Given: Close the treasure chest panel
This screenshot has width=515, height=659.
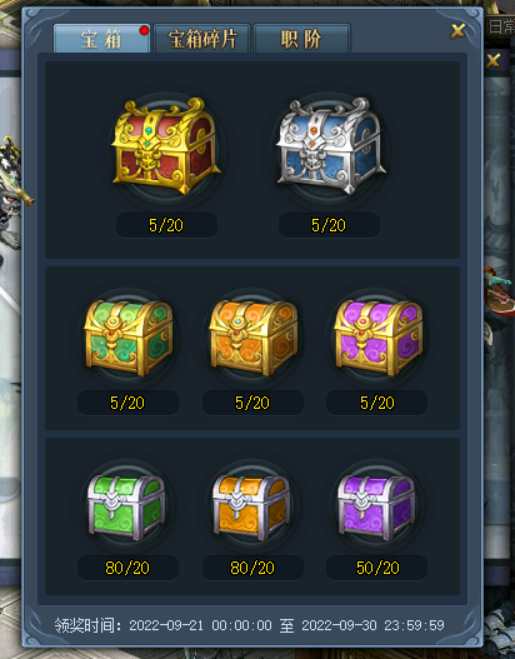Looking at the screenshot, I should pos(458,31).
